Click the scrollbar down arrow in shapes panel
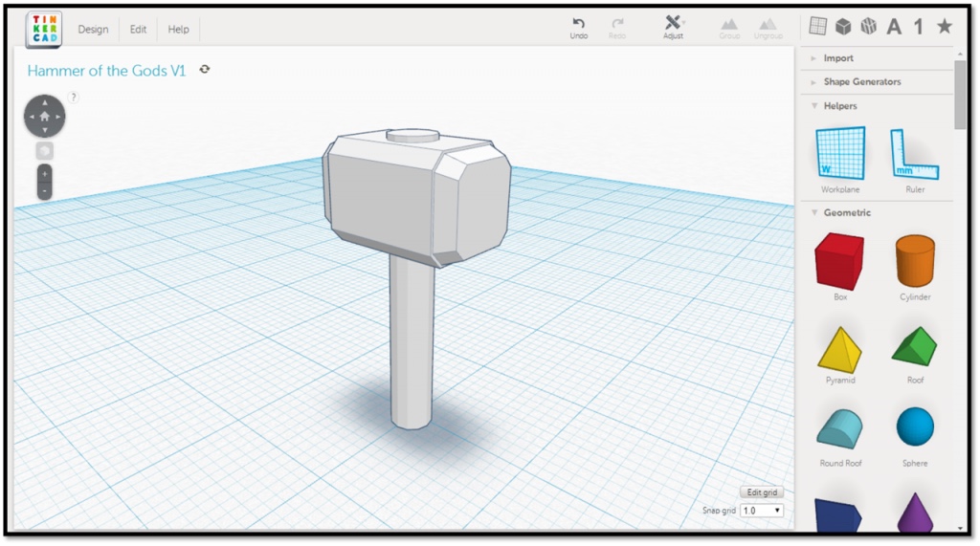 point(959,528)
